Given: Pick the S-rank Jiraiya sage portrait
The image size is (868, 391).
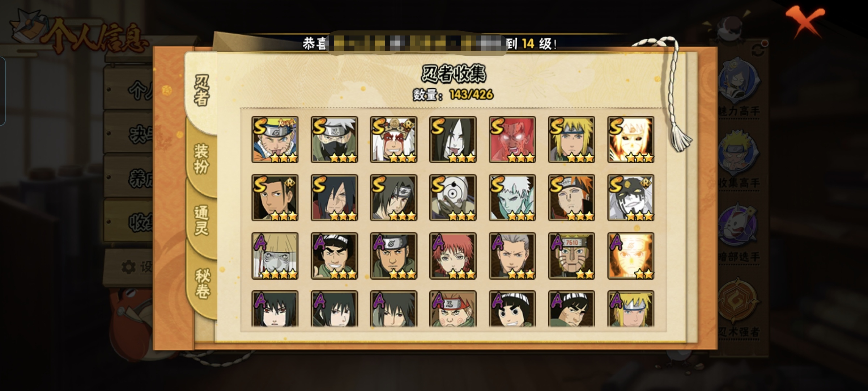Looking at the screenshot, I should click(393, 140).
